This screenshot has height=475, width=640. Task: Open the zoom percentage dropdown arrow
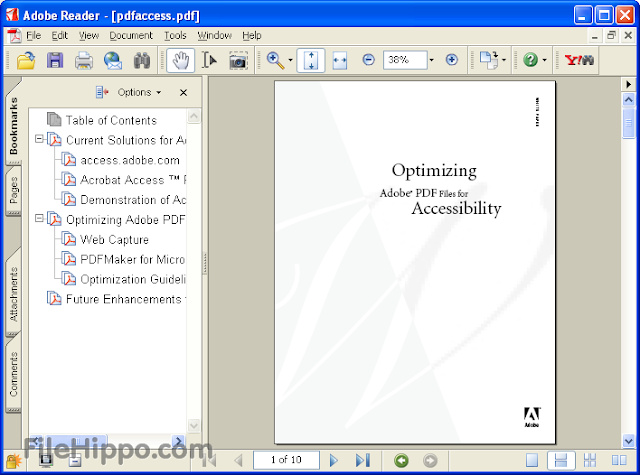pyautogui.click(x=431, y=60)
